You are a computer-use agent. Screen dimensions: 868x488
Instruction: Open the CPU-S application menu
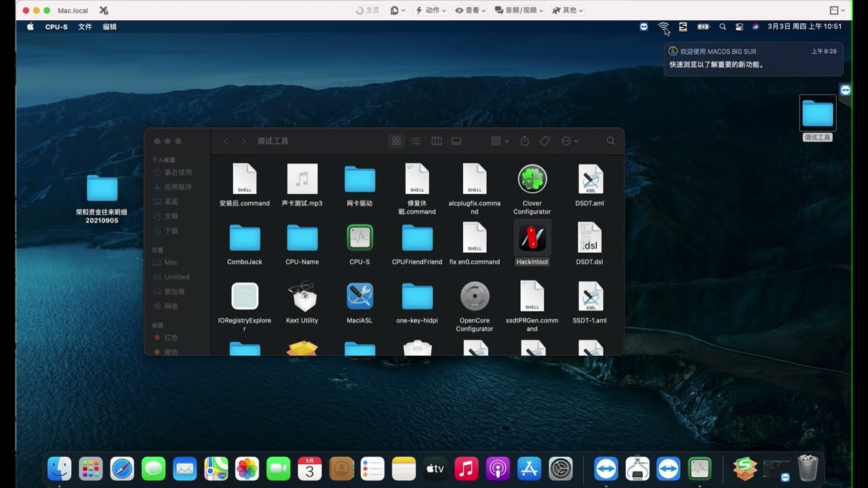(x=56, y=26)
